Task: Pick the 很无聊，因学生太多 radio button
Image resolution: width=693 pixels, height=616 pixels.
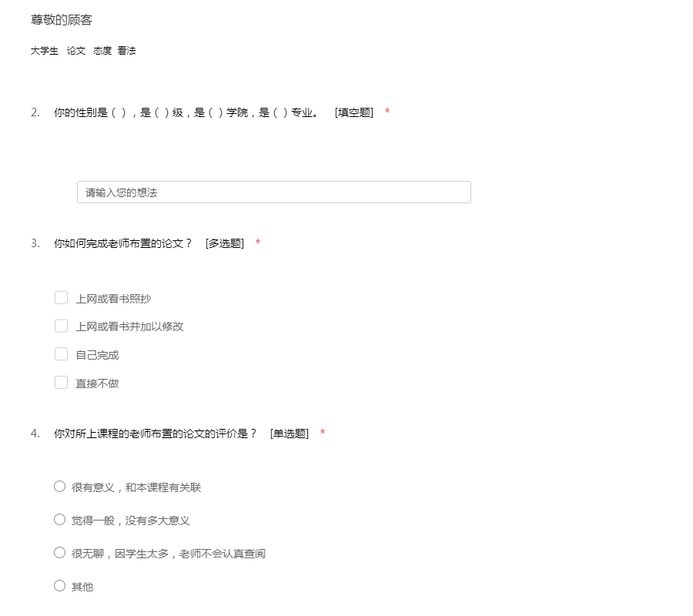Action: click(60, 553)
